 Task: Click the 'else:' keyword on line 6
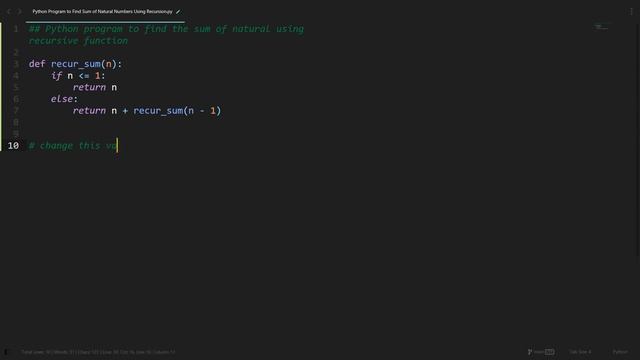pos(64,99)
